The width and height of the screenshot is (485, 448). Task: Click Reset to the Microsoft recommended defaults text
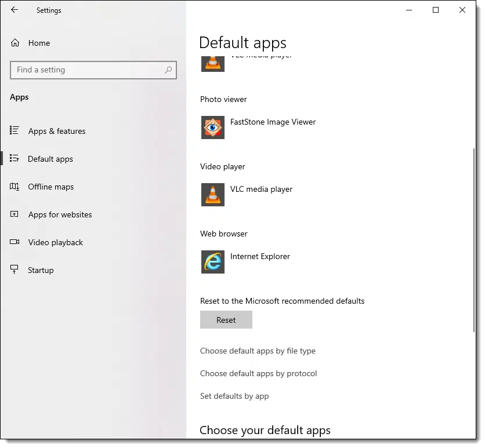(282, 301)
